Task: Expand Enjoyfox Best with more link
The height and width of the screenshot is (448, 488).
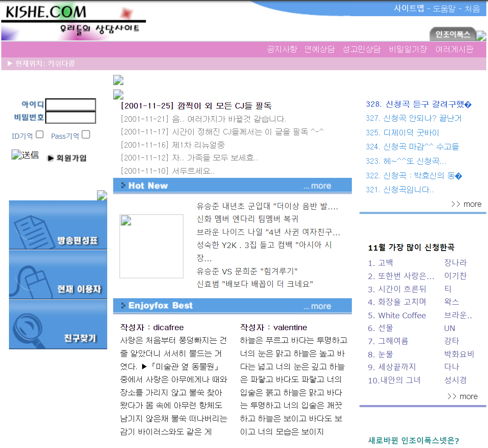Action: 317,306
